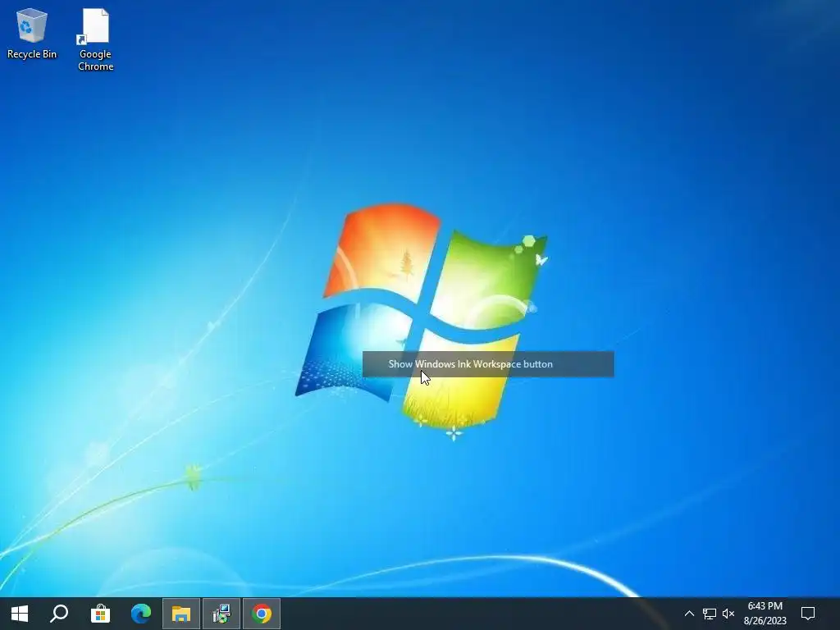Click Show Windows Ink Workspace button
The width and height of the screenshot is (840, 630).
[488, 364]
